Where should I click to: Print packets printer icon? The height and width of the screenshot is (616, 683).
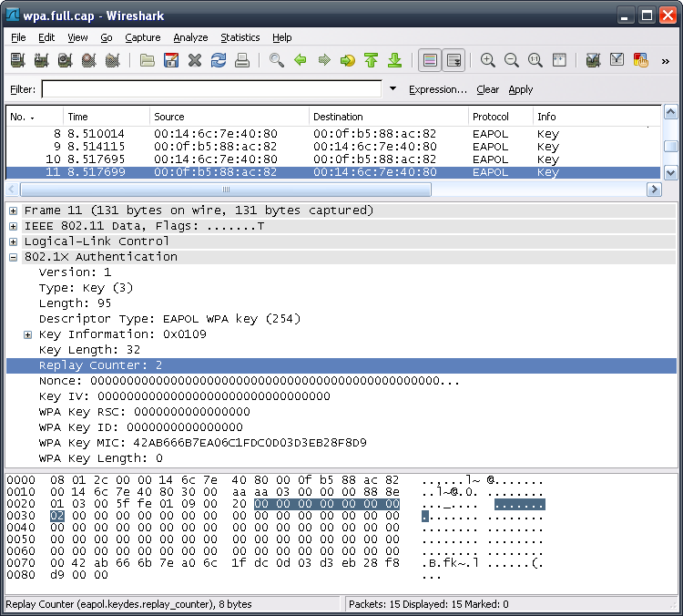tap(241, 60)
